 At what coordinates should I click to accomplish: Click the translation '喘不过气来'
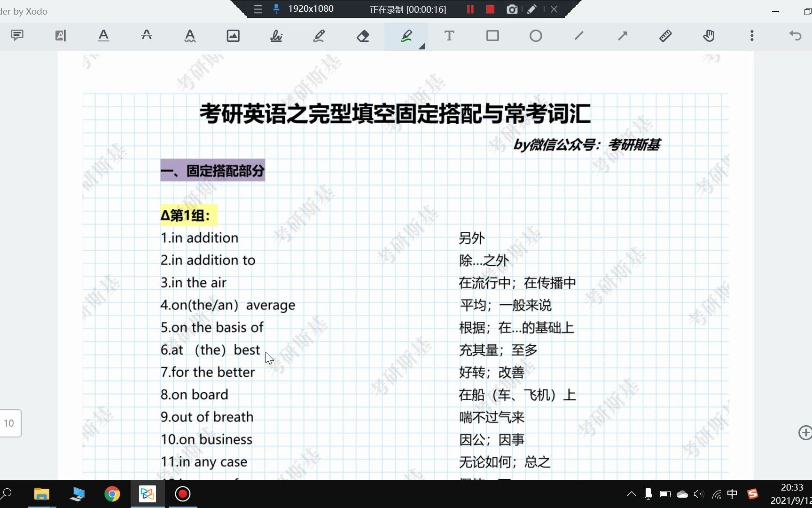pos(492,417)
